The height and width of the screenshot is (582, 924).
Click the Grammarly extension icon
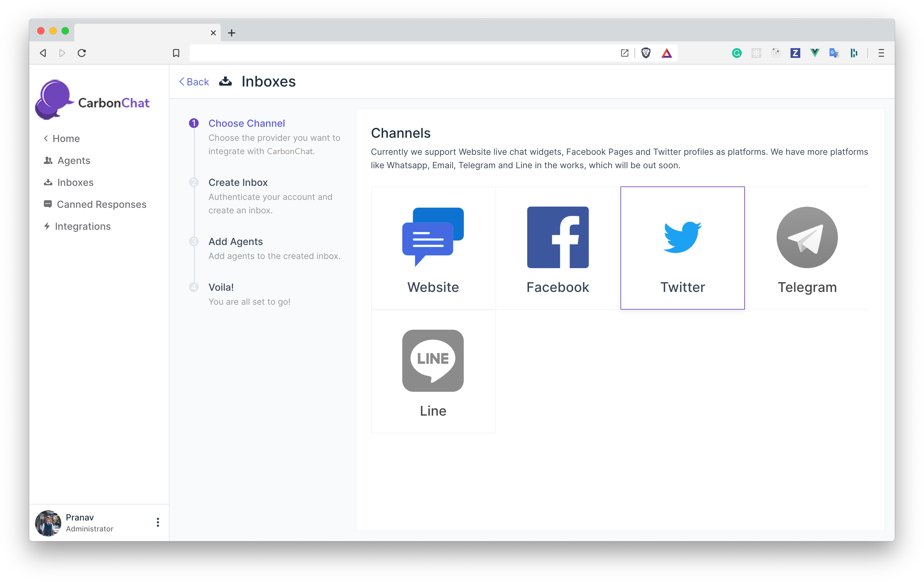pyautogui.click(x=736, y=53)
